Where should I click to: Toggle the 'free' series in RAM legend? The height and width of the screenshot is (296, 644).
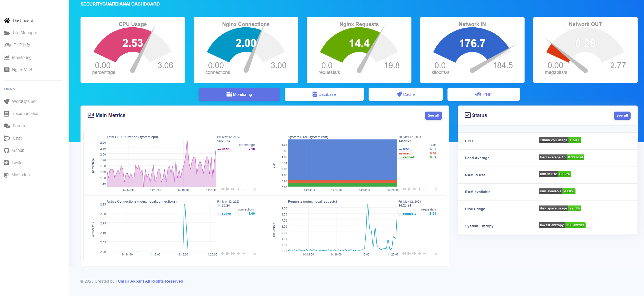pos(406,149)
